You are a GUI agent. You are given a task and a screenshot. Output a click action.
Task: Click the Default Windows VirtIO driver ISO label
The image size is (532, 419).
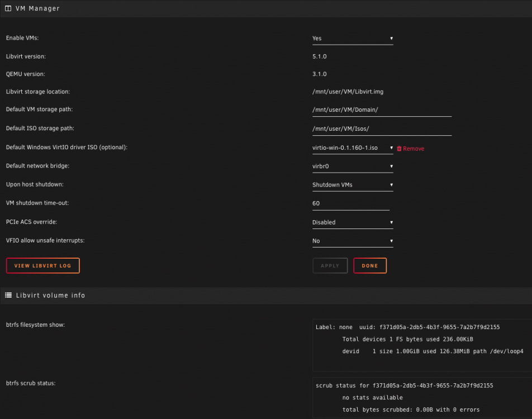[67, 147]
